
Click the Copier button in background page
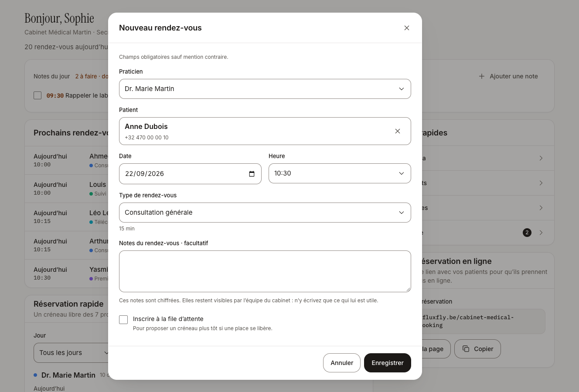click(x=477, y=349)
